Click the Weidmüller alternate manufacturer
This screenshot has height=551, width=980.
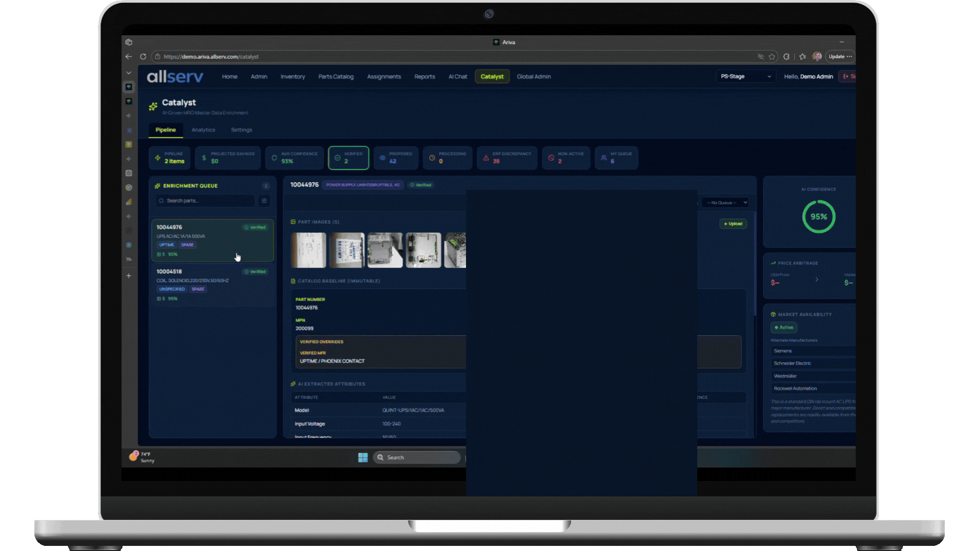814,376
